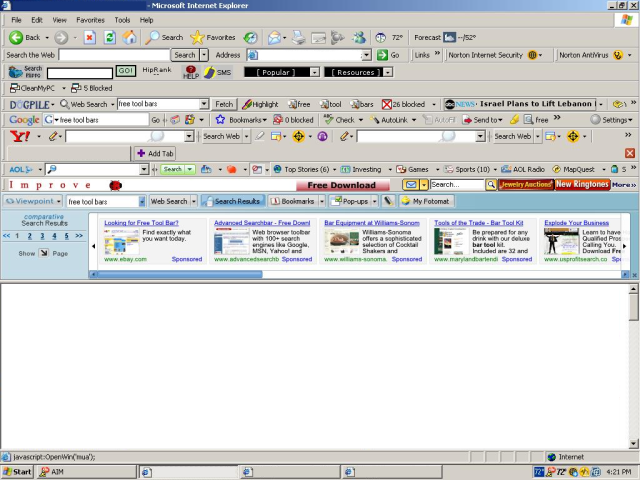The height and width of the screenshot is (480, 640).
Task: Click Free Download banner button
Action: tap(342, 185)
